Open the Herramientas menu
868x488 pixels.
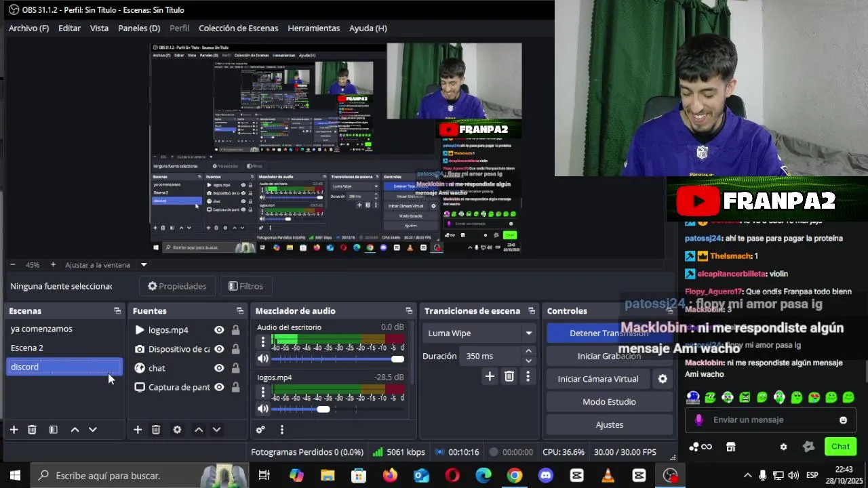[x=313, y=28]
